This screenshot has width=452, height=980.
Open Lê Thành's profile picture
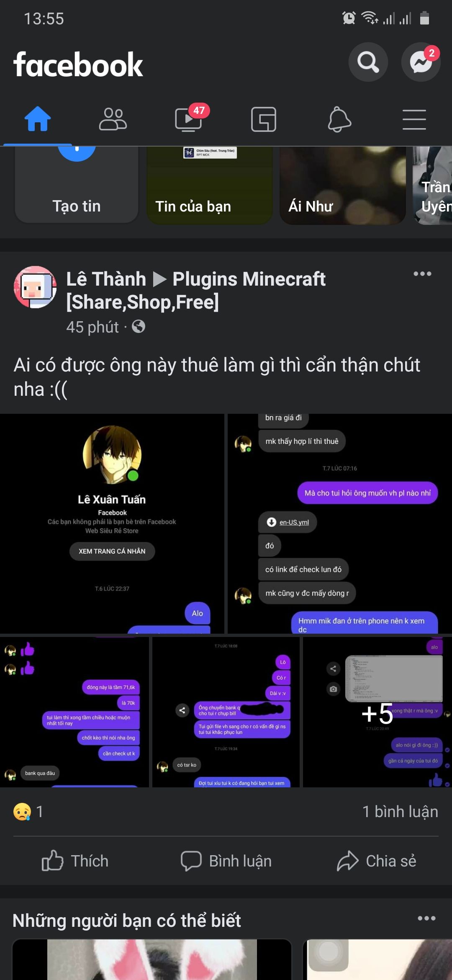(x=35, y=287)
